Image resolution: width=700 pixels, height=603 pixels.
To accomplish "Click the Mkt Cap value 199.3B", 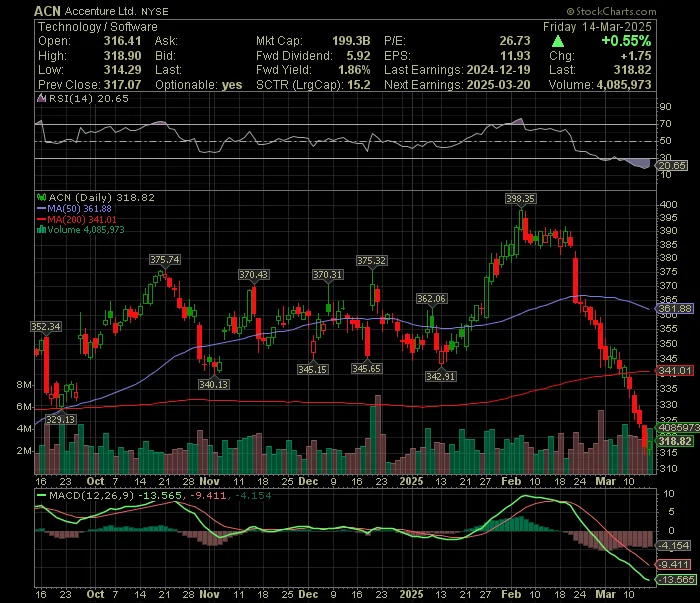I will (x=351, y=41).
